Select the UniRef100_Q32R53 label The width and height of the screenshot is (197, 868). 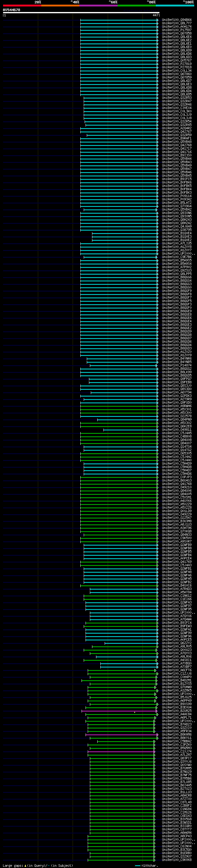click(176, 98)
